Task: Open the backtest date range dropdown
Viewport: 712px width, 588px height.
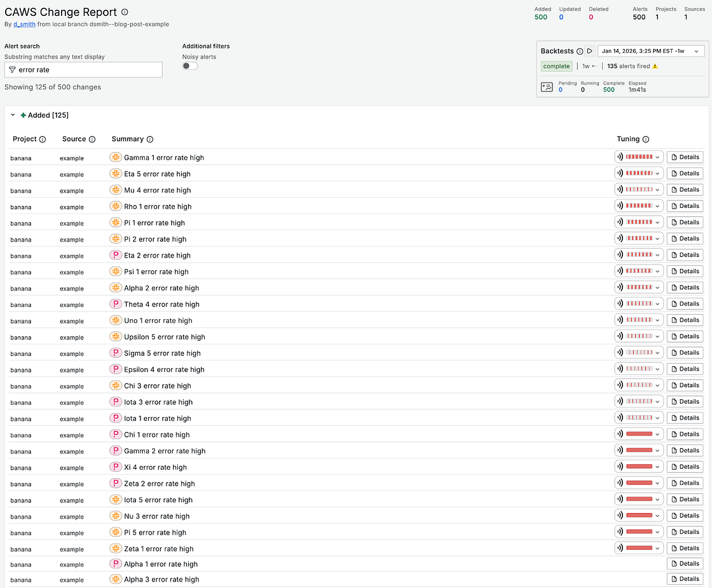Action: click(651, 51)
